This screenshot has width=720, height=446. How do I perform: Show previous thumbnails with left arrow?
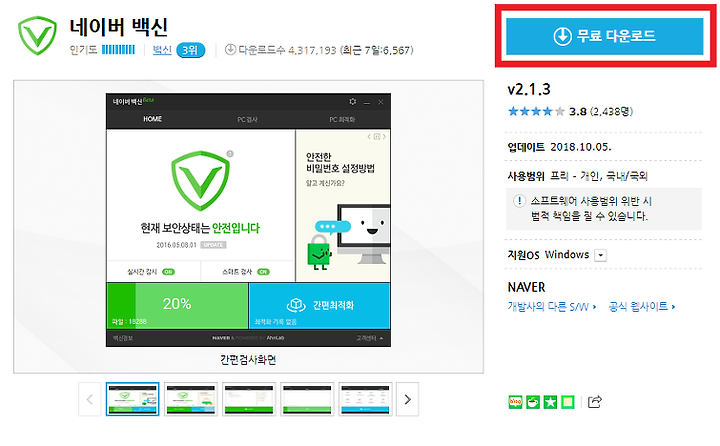click(x=90, y=399)
